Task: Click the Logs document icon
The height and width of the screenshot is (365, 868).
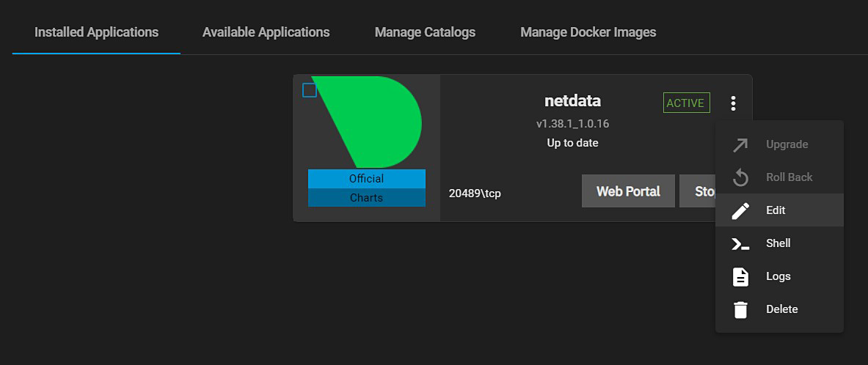Action: (x=740, y=276)
